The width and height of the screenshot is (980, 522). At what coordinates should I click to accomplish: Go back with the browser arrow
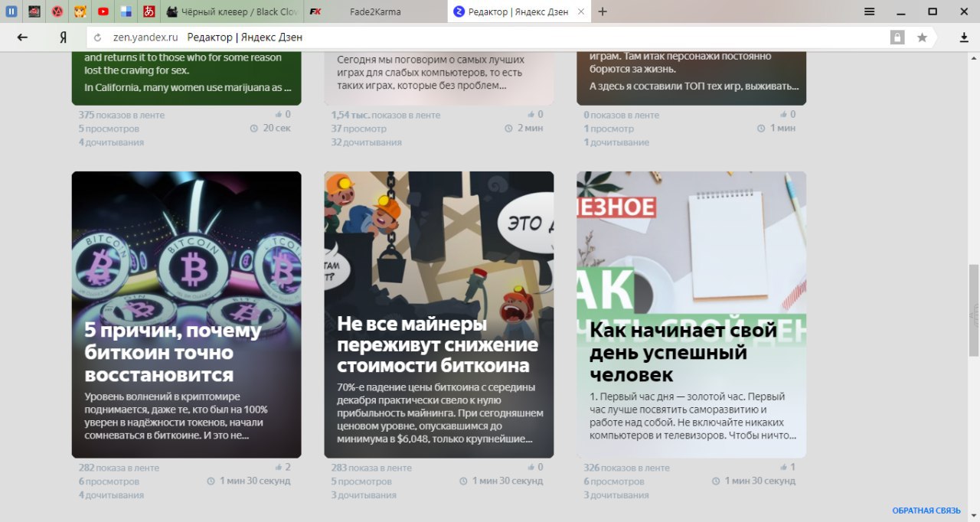[22, 37]
